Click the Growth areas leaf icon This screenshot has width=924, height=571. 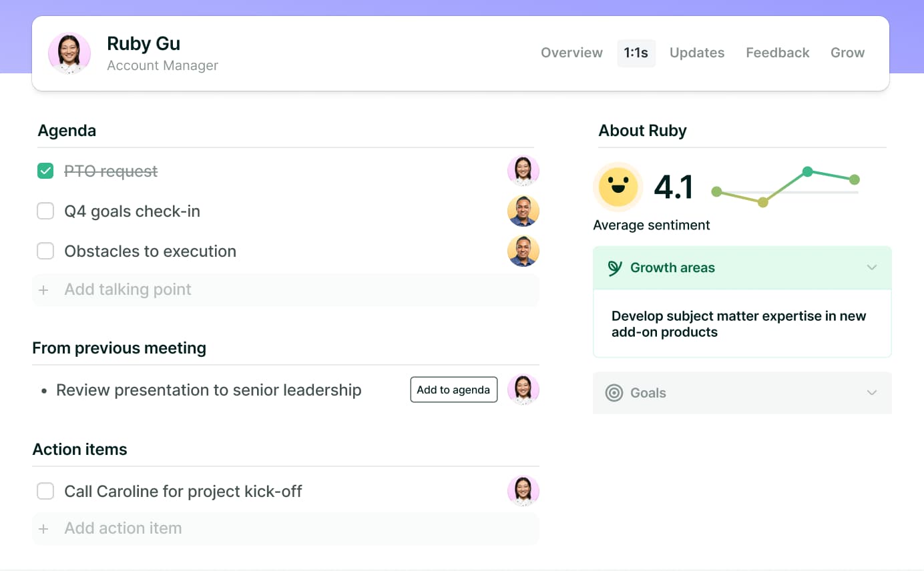[x=615, y=268]
